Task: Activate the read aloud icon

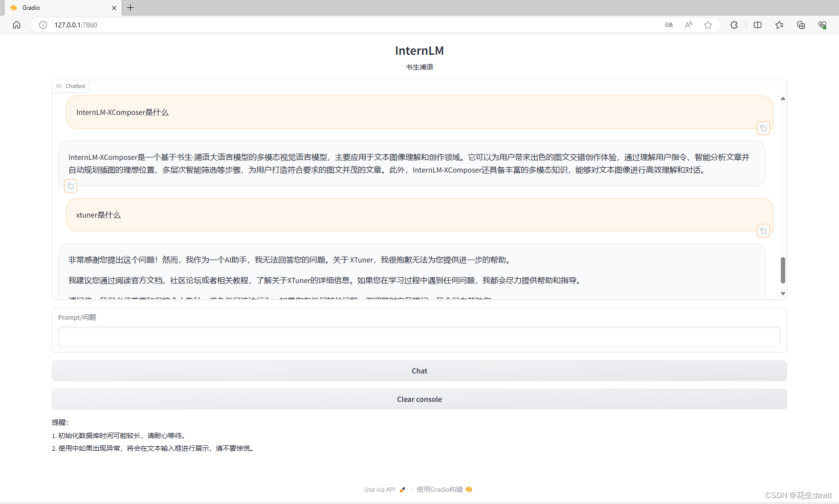Action: click(x=688, y=25)
